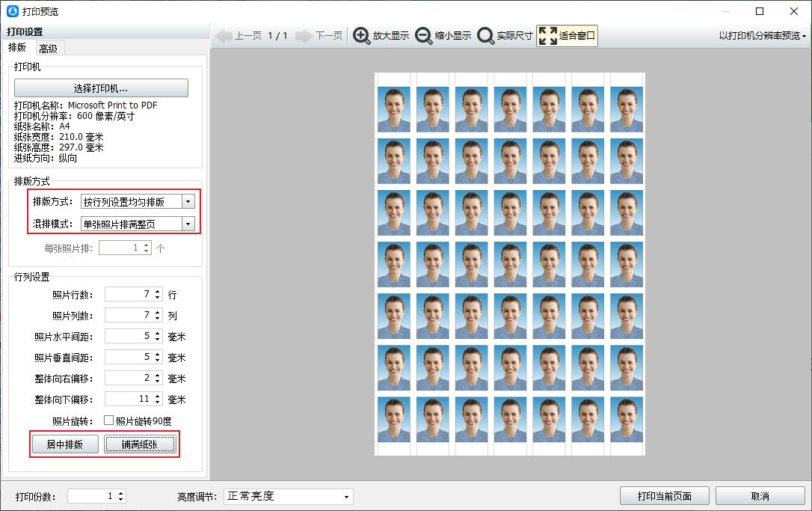This screenshot has height=511, width=812.
Task: Click the first photo thumbnail in preview
Action: click(x=394, y=109)
